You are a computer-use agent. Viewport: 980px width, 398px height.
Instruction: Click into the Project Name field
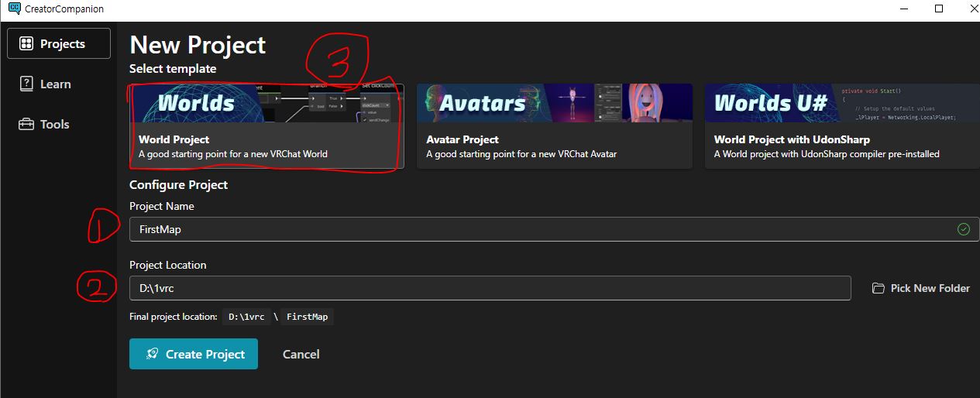(x=555, y=229)
